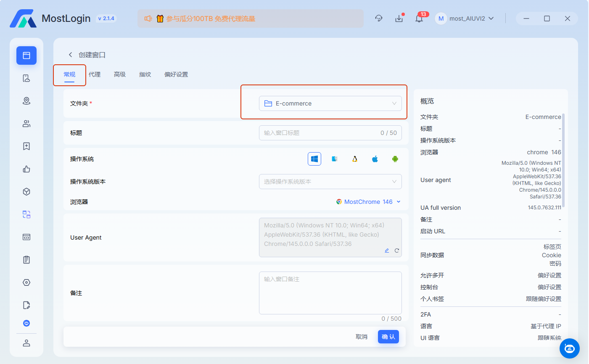Click the clipboard sidebar icon
The width and height of the screenshot is (589, 364).
26,260
